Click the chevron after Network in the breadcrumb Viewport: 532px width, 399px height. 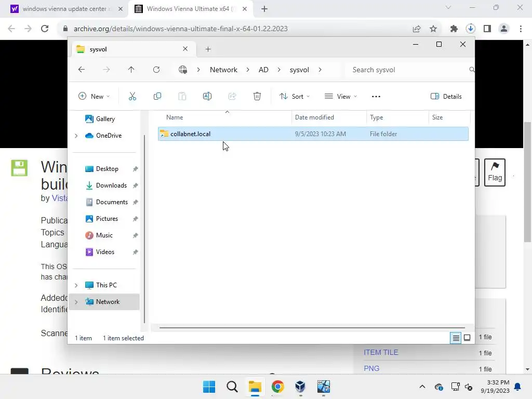point(248,70)
